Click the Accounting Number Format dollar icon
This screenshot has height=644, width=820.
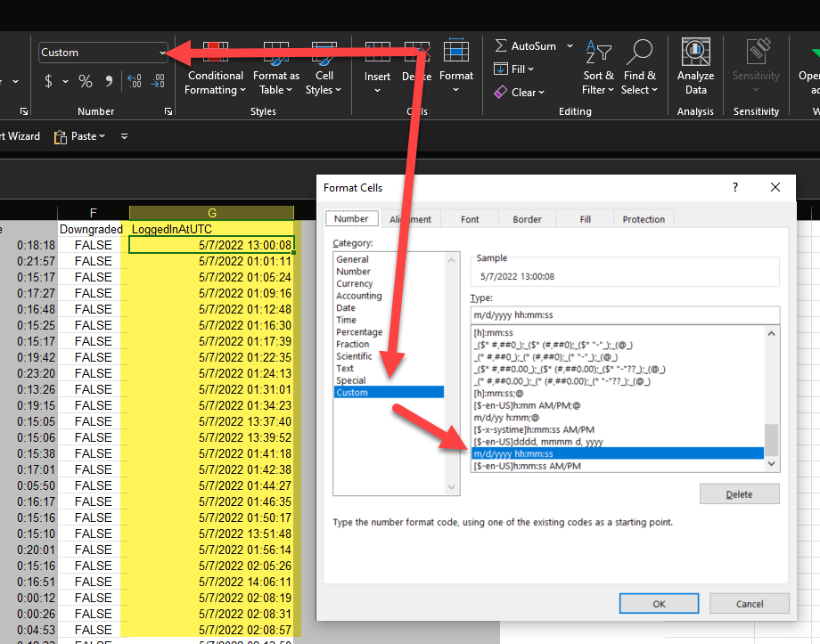(49, 81)
